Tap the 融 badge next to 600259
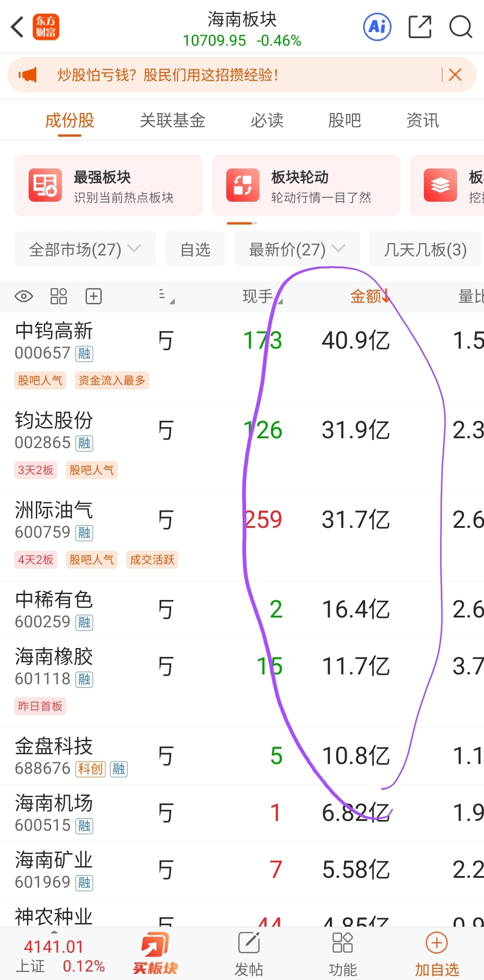The height and width of the screenshot is (980, 484). coord(84,623)
